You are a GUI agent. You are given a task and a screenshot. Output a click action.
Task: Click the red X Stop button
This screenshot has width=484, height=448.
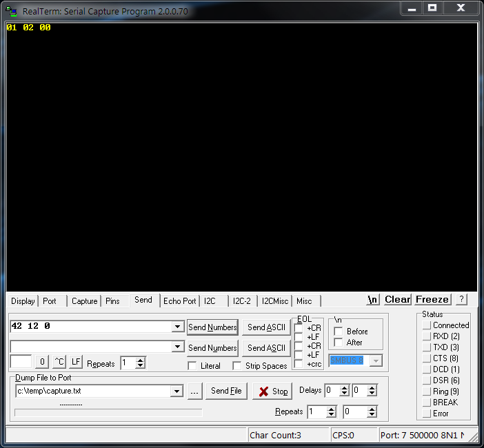click(x=272, y=391)
